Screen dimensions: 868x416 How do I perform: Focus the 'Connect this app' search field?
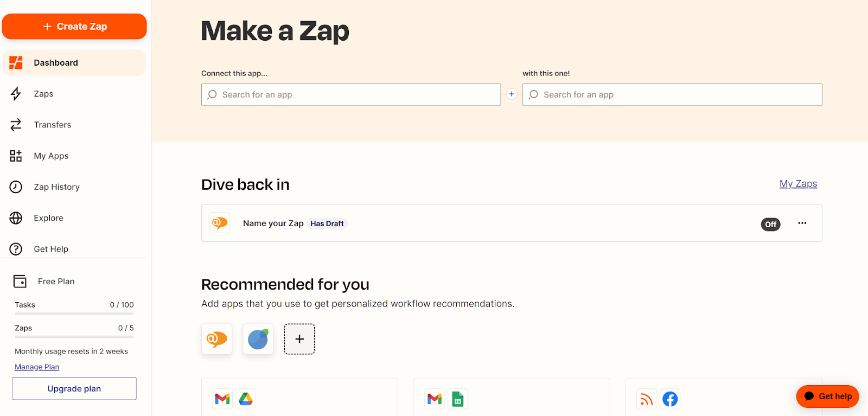coord(351,95)
